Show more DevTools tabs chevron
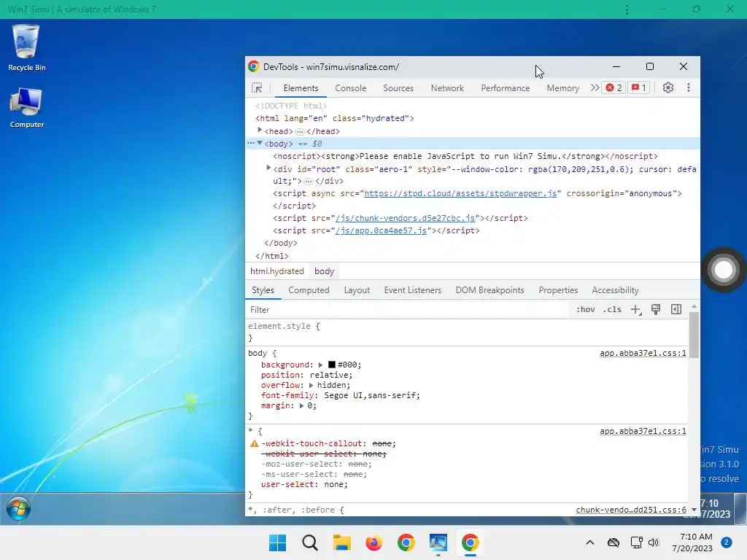 click(595, 87)
